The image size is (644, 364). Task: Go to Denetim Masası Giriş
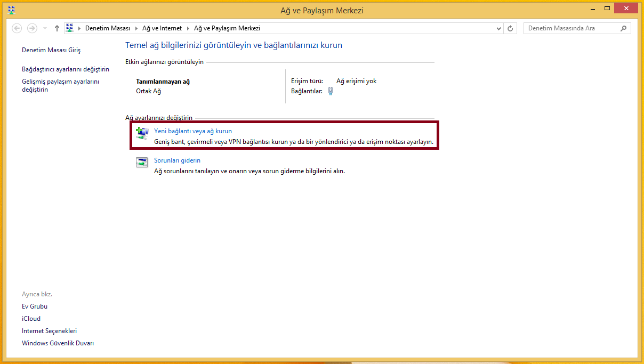click(51, 50)
